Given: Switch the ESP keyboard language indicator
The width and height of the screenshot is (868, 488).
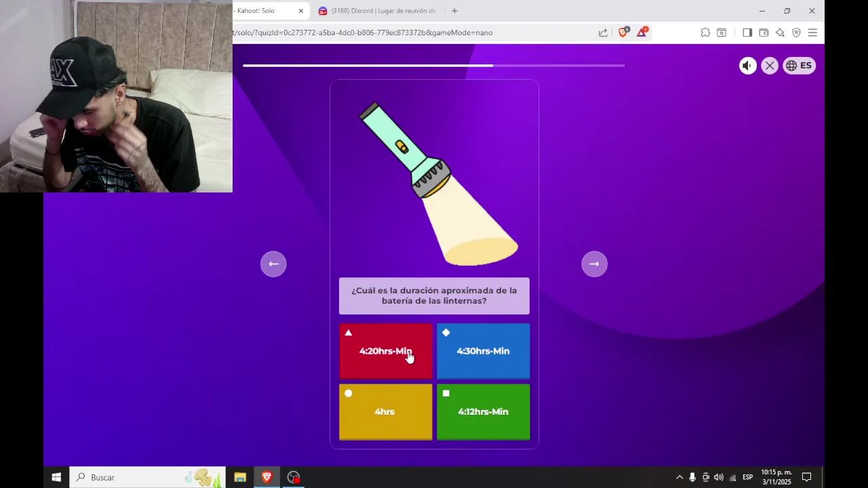Looking at the screenshot, I should (x=747, y=477).
